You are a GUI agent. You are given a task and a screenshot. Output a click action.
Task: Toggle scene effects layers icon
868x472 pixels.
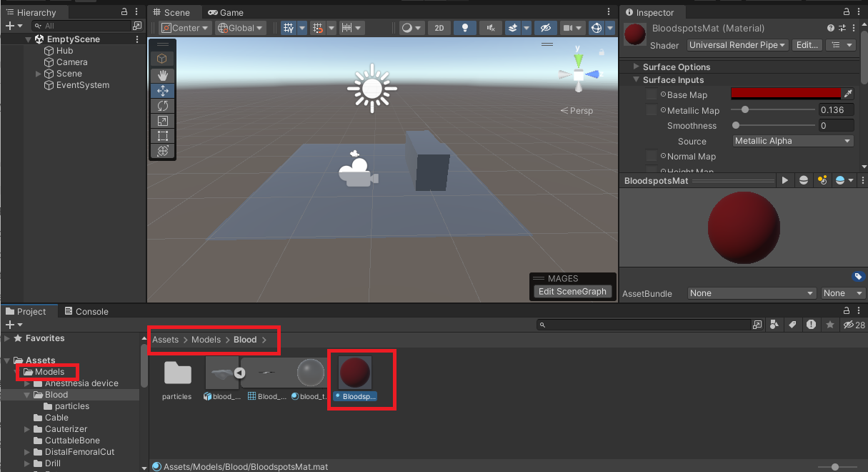pyautogui.click(x=513, y=28)
